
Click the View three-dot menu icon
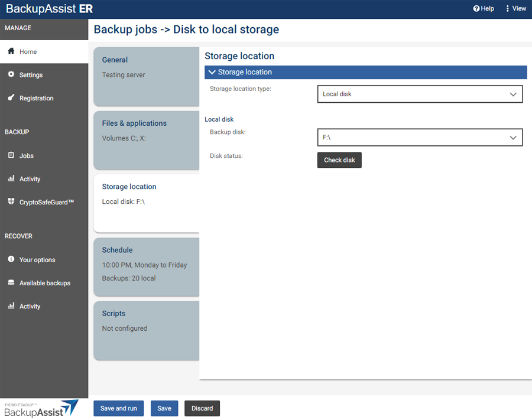(508, 8)
